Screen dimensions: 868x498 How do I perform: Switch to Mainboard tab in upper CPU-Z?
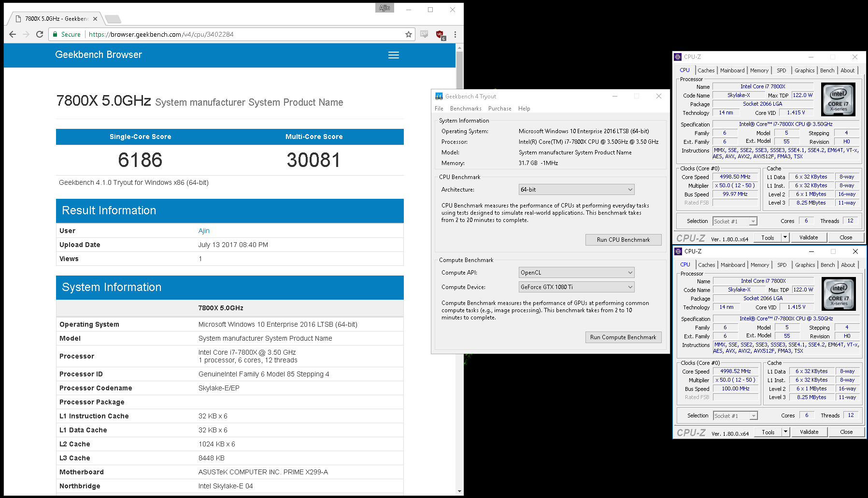[732, 70]
